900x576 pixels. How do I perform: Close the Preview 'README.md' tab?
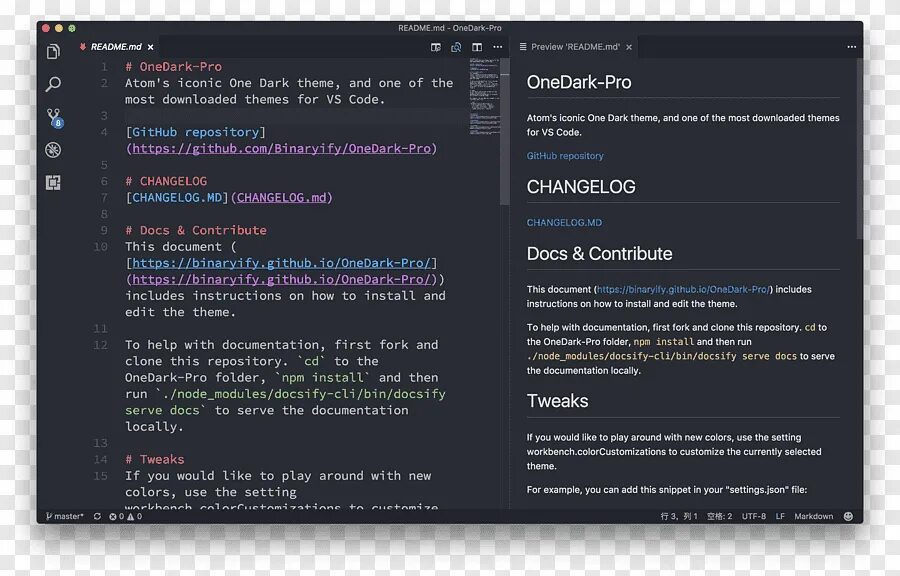[629, 47]
